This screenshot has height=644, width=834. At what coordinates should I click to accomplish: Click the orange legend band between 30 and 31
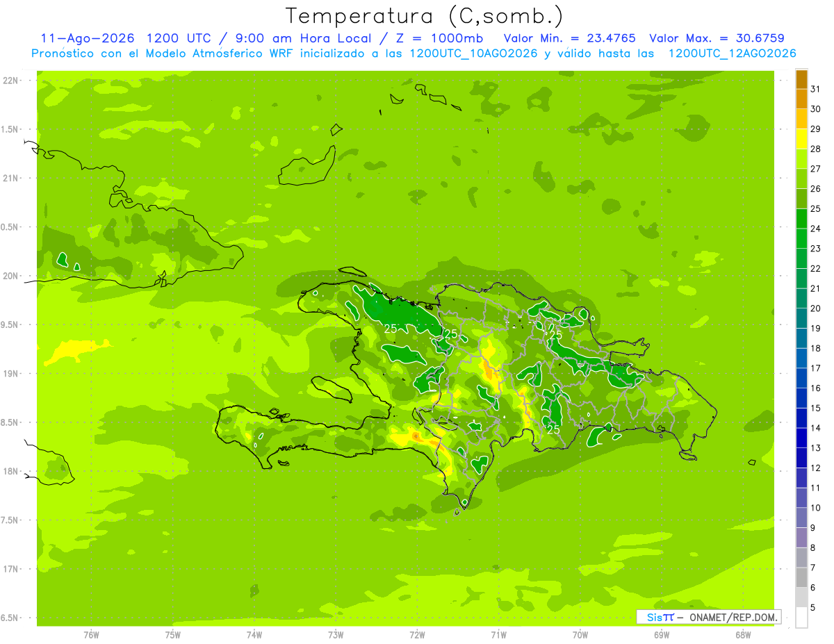coord(801,99)
